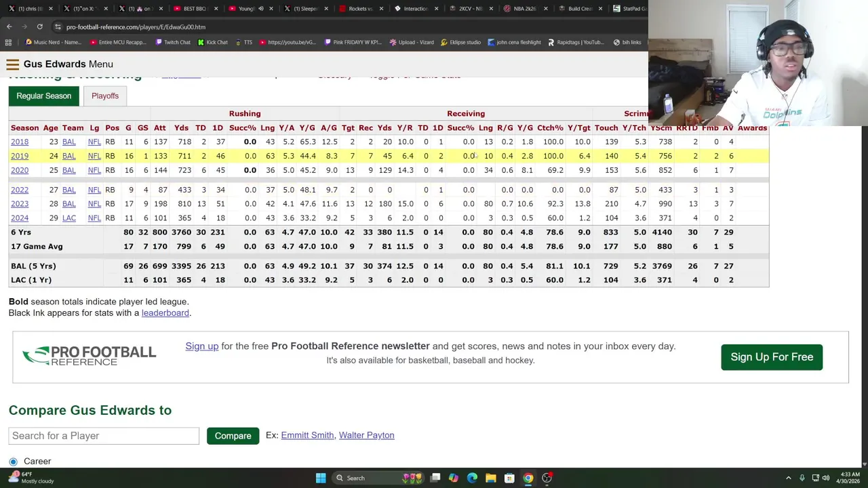Open the Walter Payton example link

tap(366, 435)
